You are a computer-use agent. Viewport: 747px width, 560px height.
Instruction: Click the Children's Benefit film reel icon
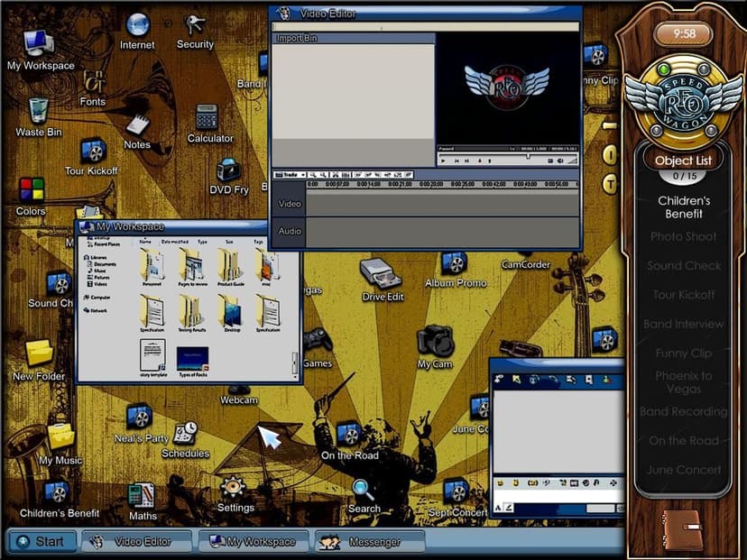coord(57,493)
